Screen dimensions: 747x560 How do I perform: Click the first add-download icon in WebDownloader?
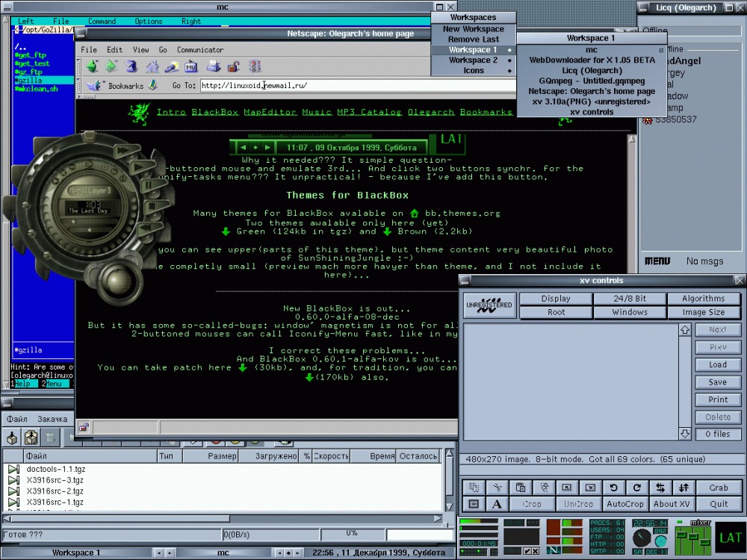pyautogui.click(x=12, y=437)
